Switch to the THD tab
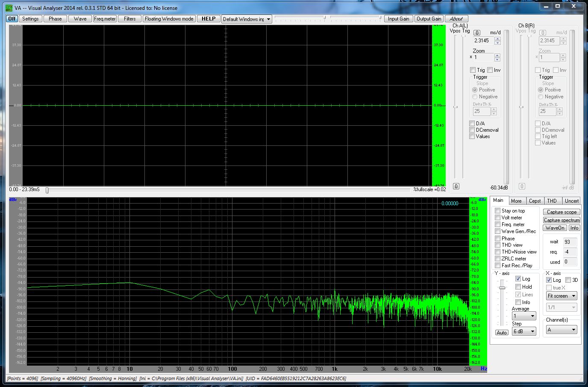 (552, 201)
